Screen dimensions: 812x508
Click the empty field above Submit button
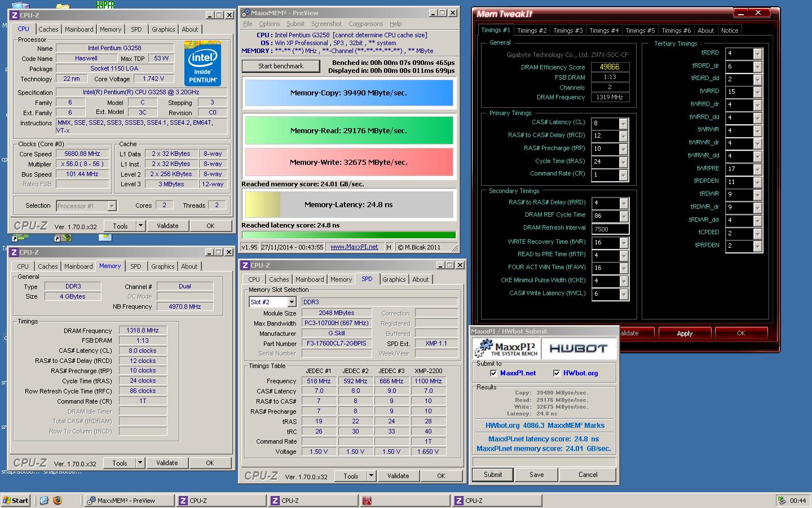pyautogui.click(x=544, y=461)
